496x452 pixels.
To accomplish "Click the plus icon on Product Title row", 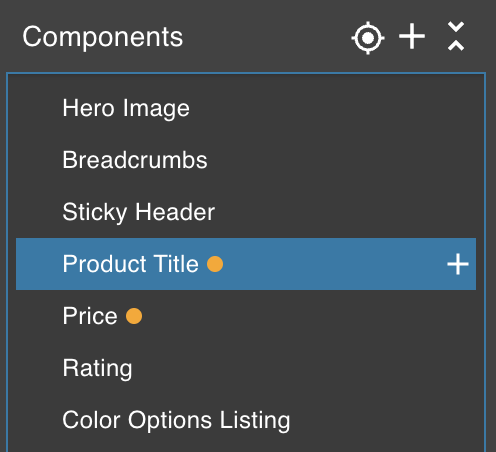I will 458,264.
